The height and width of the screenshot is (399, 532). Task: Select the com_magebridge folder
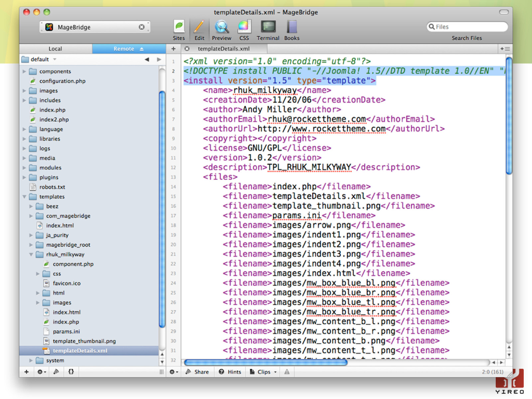[x=68, y=216]
